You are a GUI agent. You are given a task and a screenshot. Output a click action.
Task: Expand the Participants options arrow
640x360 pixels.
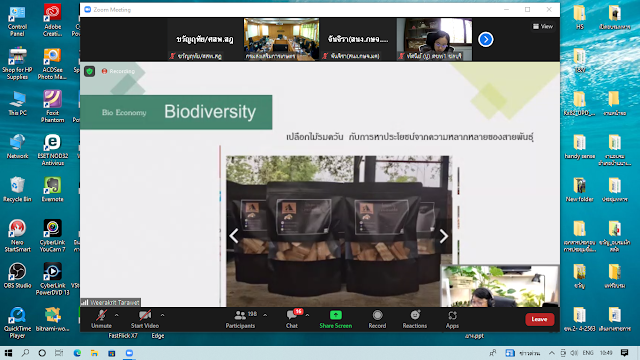(265, 315)
